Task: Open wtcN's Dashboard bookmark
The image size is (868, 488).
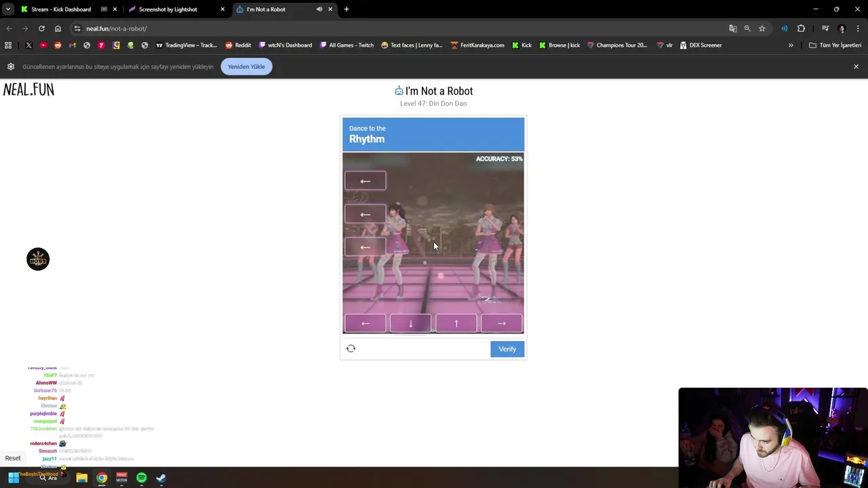Action: coord(285,45)
